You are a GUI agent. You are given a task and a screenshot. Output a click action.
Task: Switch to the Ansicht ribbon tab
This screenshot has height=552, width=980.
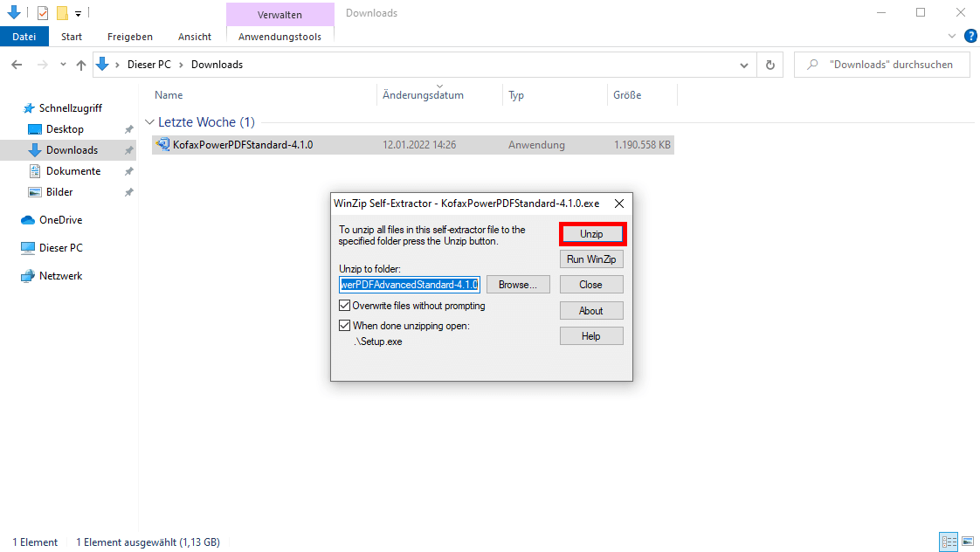pyautogui.click(x=194, y=37)
